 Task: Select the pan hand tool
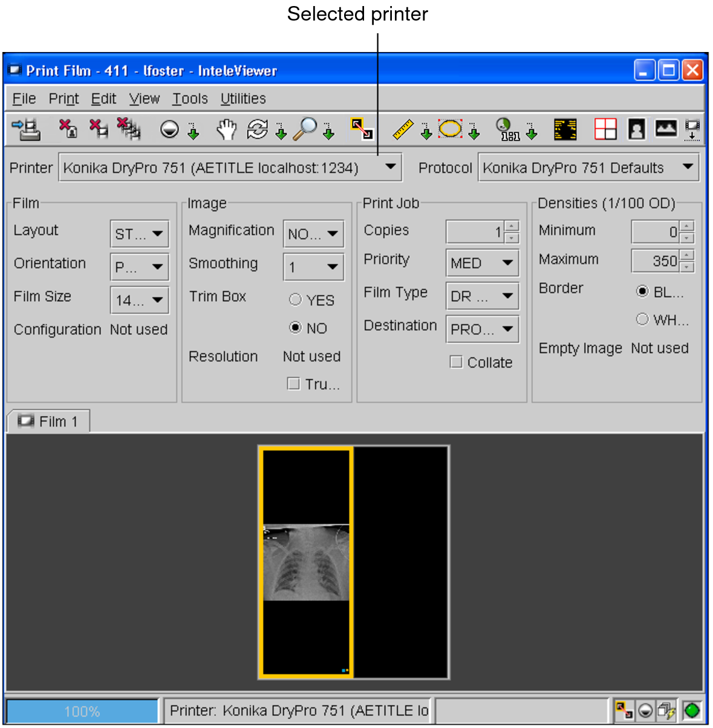coord(227,129)
